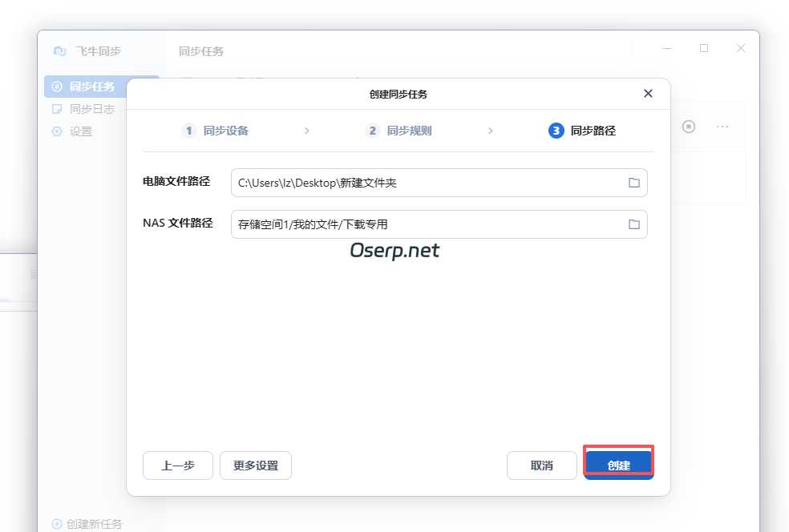The width and height of the screenshot is (789, 532).
Task: Click the 创建 button to finish
Action: tap(618, 465)
